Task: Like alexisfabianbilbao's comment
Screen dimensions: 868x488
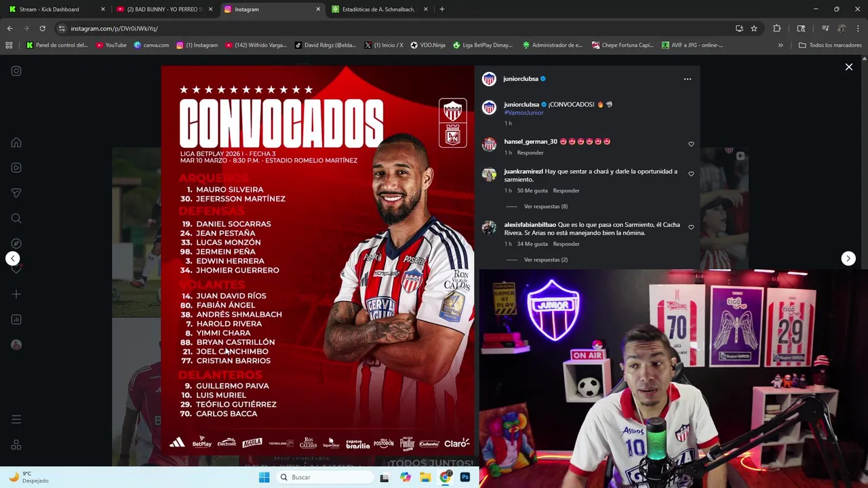Action: point(691,227)
